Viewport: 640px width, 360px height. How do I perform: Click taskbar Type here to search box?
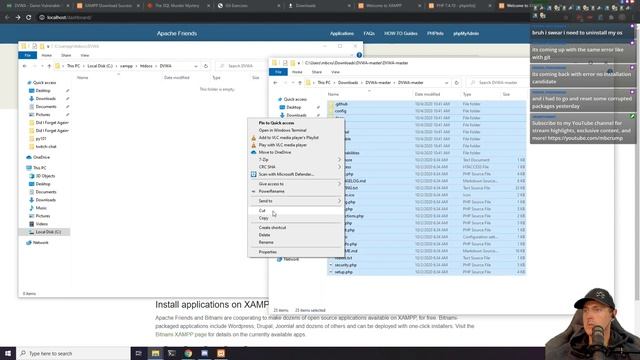coord(73,353)
